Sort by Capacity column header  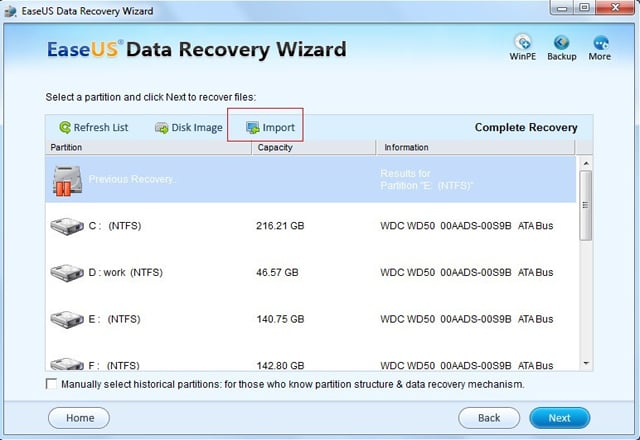coord(313,147)
